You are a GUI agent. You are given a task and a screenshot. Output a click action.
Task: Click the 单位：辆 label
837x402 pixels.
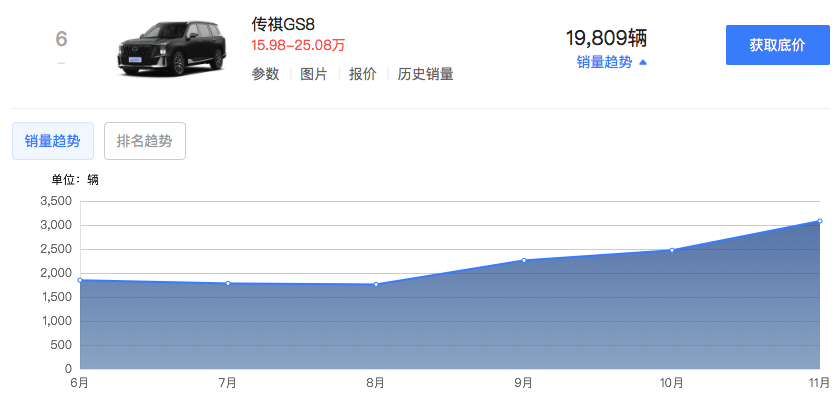coord(75,180)
